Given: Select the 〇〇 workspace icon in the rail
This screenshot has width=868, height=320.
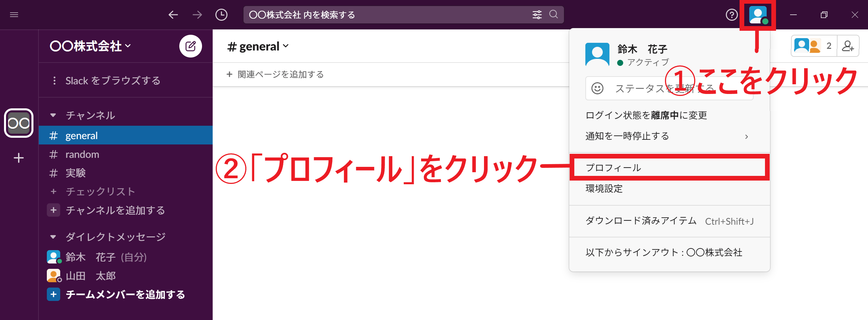Looking at the screenshot, I should [x=18, y=123].
